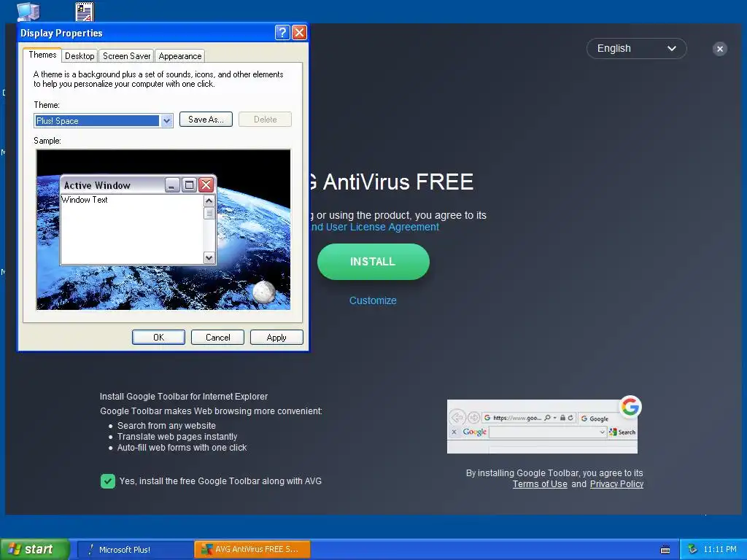The width and height of the screenshot is (747, 560).
Task: Switch to Microsoft Plus! taskbar item
Action: click(x=135, y=550)
